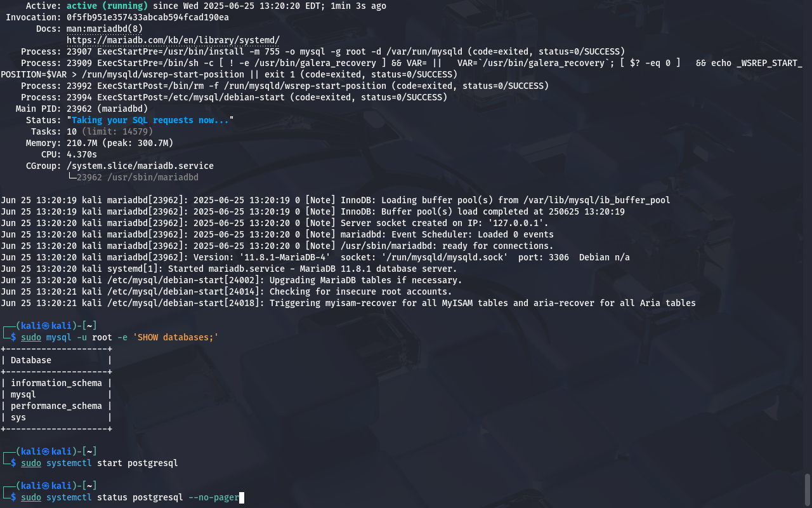Click the sys database row
Screen dimensions: 812x508
click(x=56, y=417)
